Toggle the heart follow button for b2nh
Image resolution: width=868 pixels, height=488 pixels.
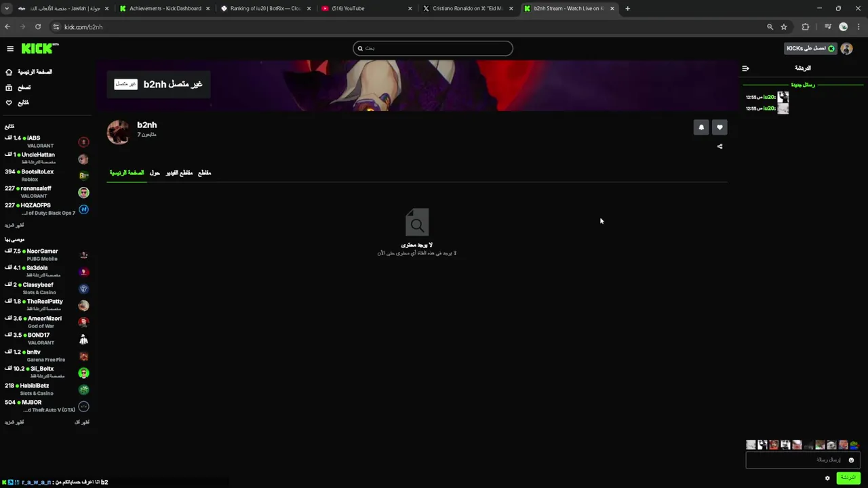click(719, 127)
